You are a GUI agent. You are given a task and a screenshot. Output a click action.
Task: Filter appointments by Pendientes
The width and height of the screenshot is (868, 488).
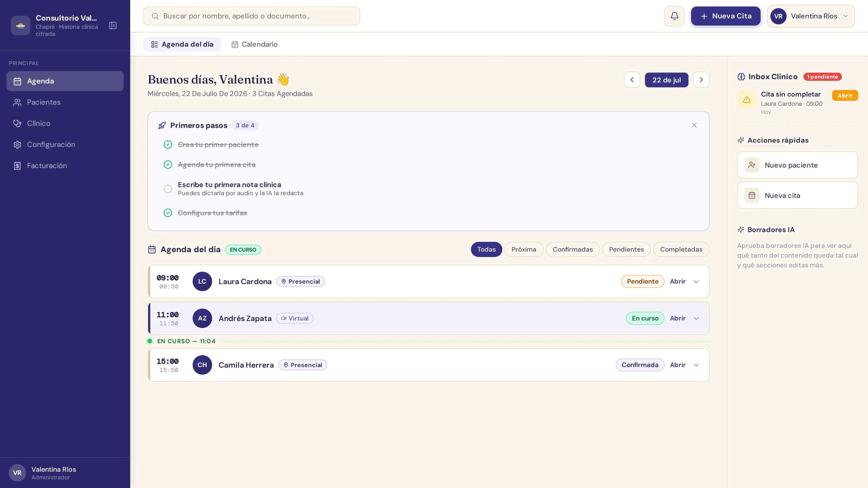tap(626, 249)
